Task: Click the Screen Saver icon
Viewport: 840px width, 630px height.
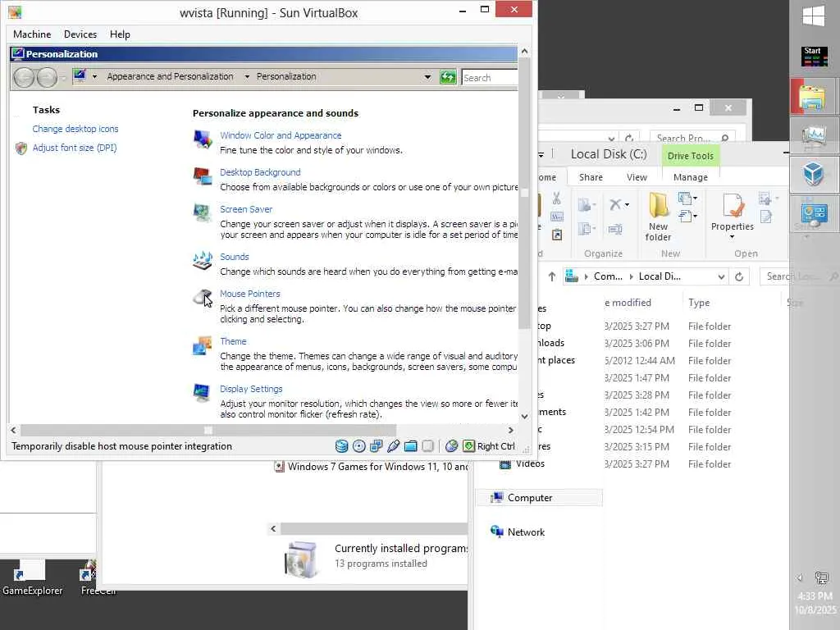Action: point(203,213)
